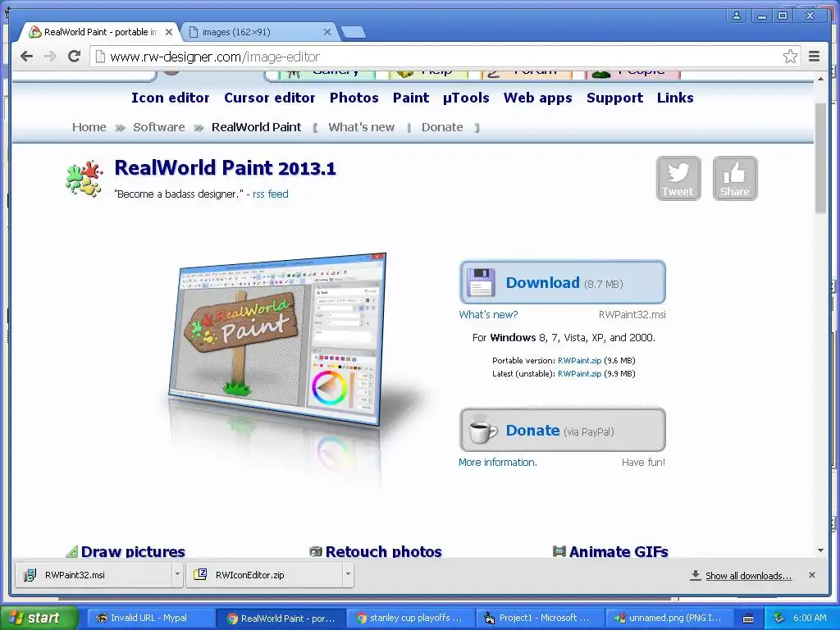
Task: Click the Donate link in the breadcrumb bar
Action: [x=442, y=127]
